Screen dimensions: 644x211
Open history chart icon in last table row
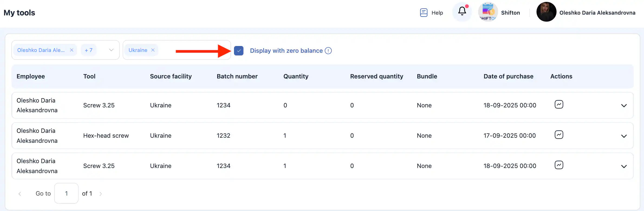559,165
